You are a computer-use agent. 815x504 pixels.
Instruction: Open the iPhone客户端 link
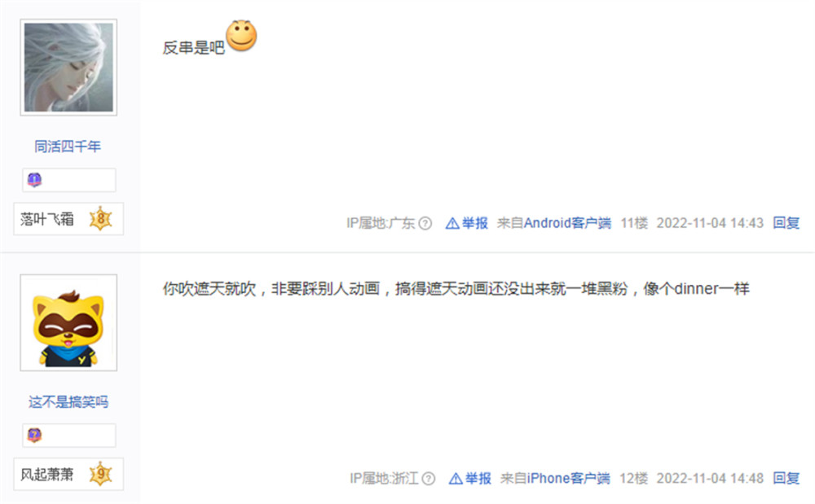569,479
